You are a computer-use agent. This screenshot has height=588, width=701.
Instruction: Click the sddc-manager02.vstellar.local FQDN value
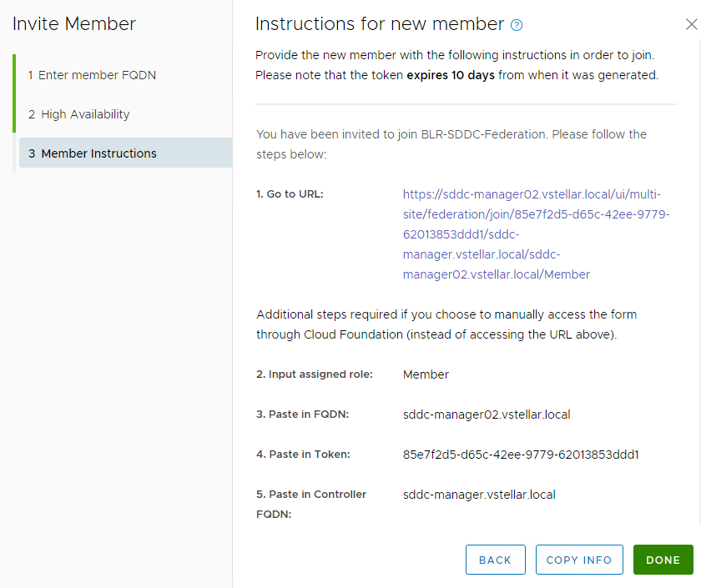(x=487, y=415)
